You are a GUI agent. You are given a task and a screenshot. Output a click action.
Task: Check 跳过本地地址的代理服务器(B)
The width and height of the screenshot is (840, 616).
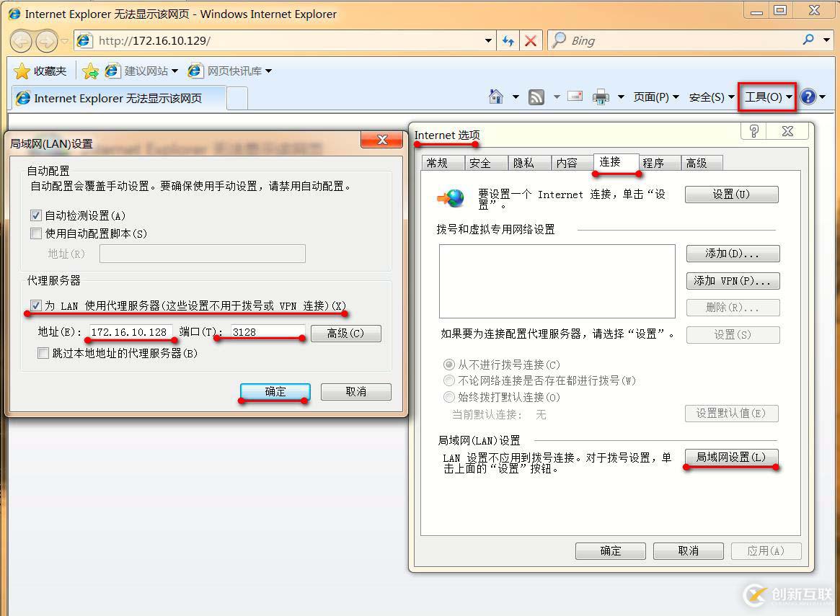[x=43, y=353]
